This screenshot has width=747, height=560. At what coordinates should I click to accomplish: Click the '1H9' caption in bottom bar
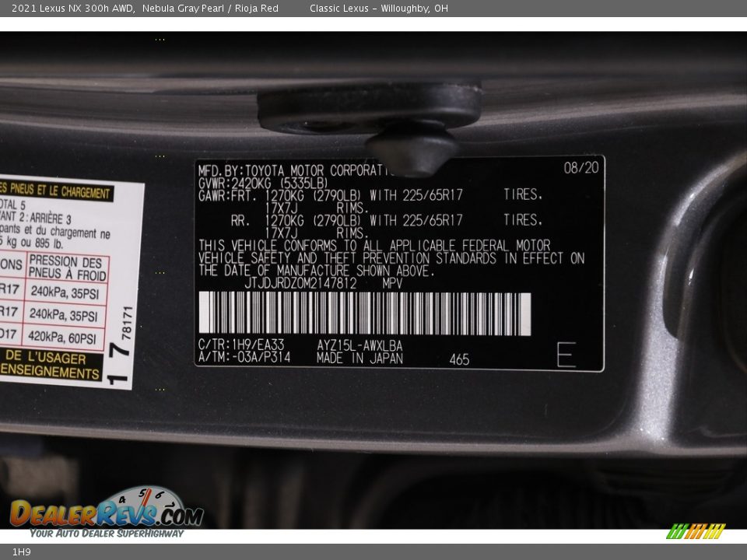tap(22, 552)
